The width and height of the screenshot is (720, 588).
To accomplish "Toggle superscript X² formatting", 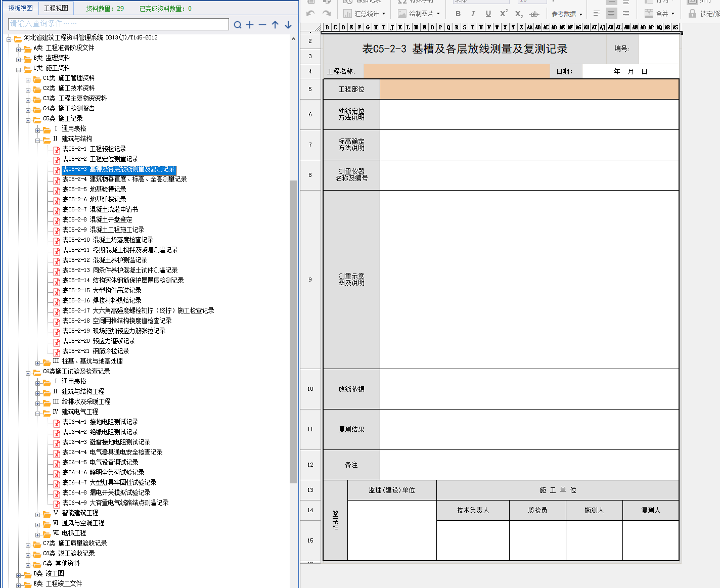I will (x=504, y=14).
